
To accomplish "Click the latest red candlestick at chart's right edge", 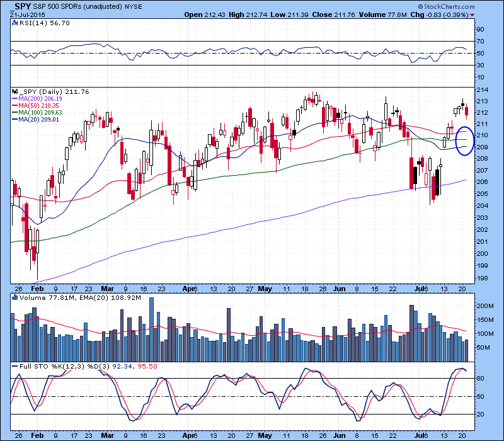I will [467, 112].
